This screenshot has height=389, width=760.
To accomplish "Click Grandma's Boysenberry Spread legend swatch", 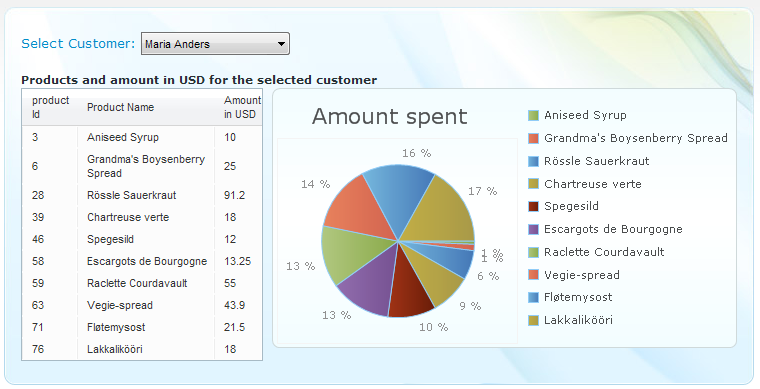I will click(x=533, y=138).
